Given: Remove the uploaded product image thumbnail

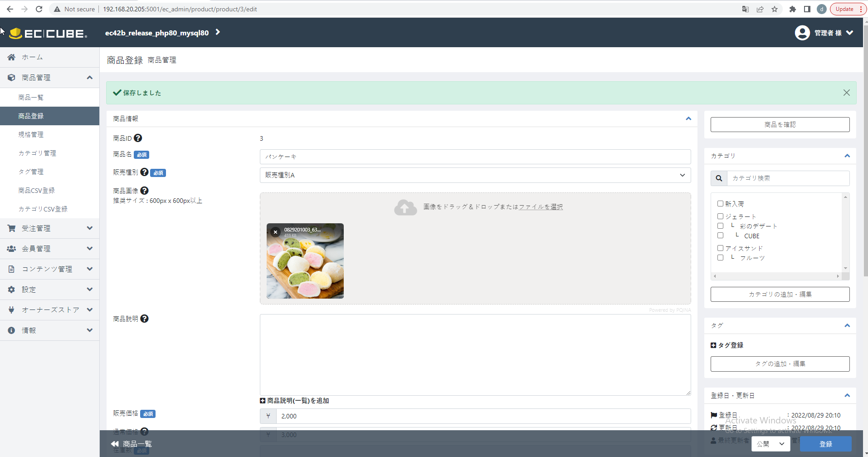Looking at the screenshot, I should [275, 232].
